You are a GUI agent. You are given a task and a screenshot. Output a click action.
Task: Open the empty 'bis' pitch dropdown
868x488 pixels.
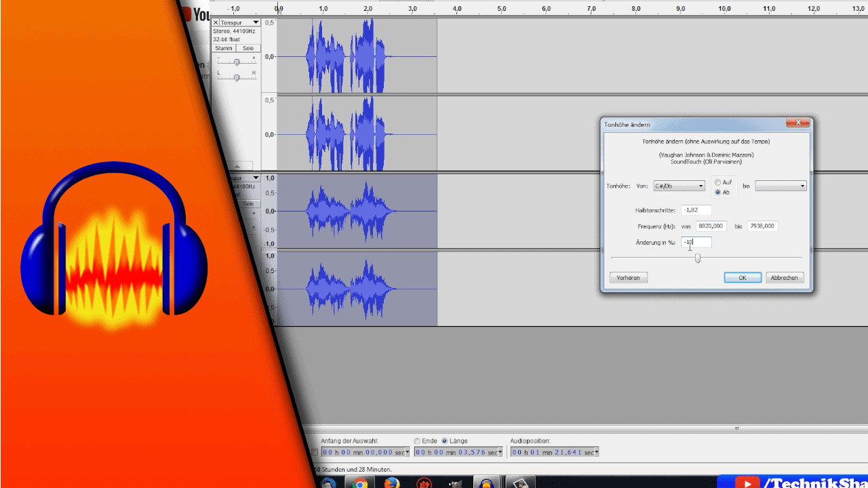(781, 186)
